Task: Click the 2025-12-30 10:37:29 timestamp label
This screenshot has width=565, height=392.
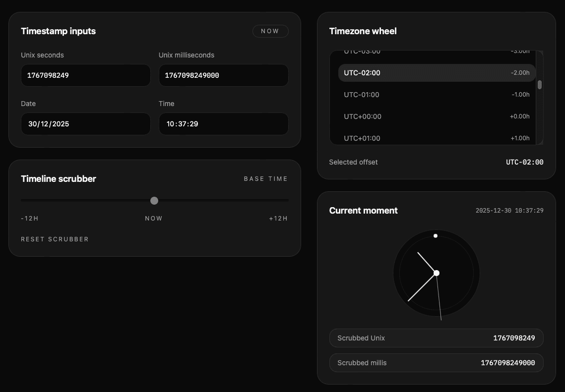Action: pos(509,210)
